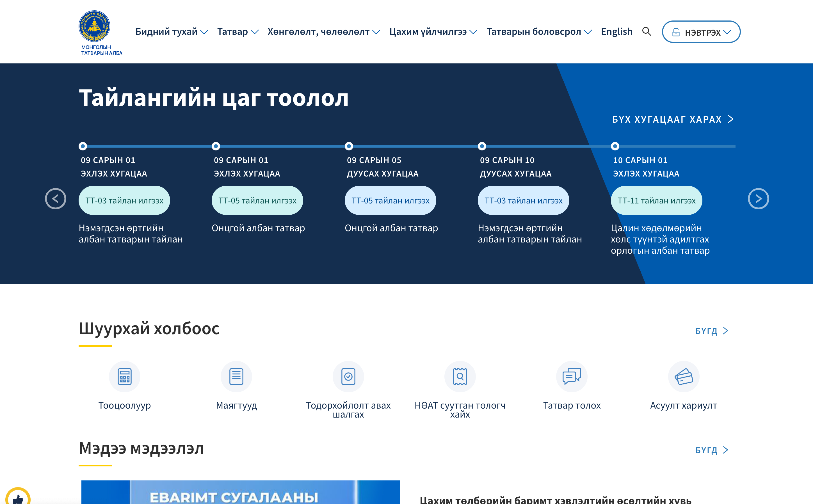Open the Тооцоолуур calculator tool
This screenshot has width=813, height=504.
pyautogui.click(x=125, y=376)
